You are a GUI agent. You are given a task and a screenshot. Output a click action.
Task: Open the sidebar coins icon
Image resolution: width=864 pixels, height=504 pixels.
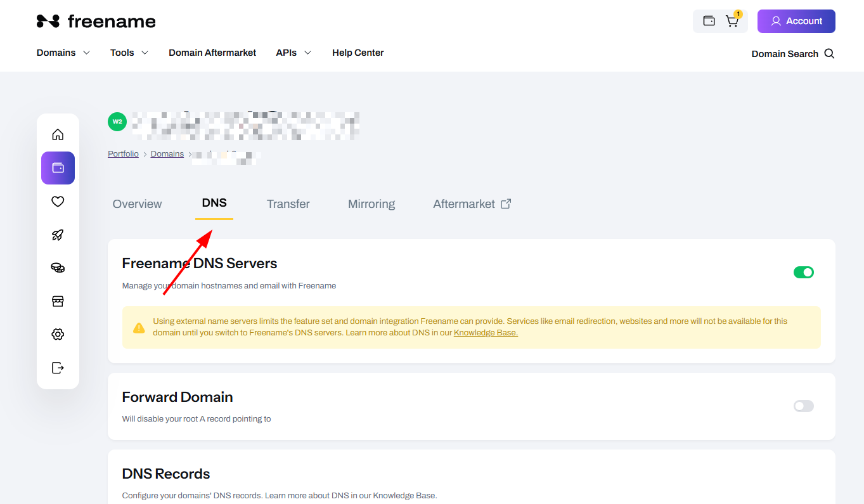58,268
